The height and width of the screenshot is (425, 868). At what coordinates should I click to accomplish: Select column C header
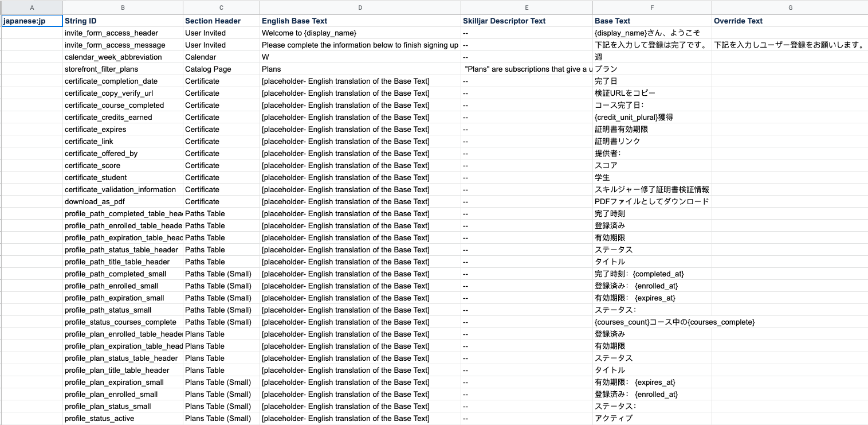(222, 7)
